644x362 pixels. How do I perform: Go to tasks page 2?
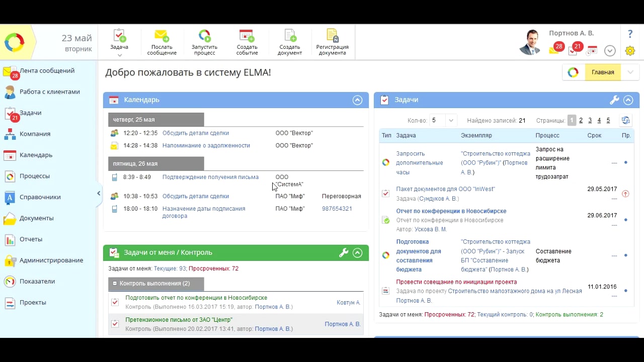[581, 121]
